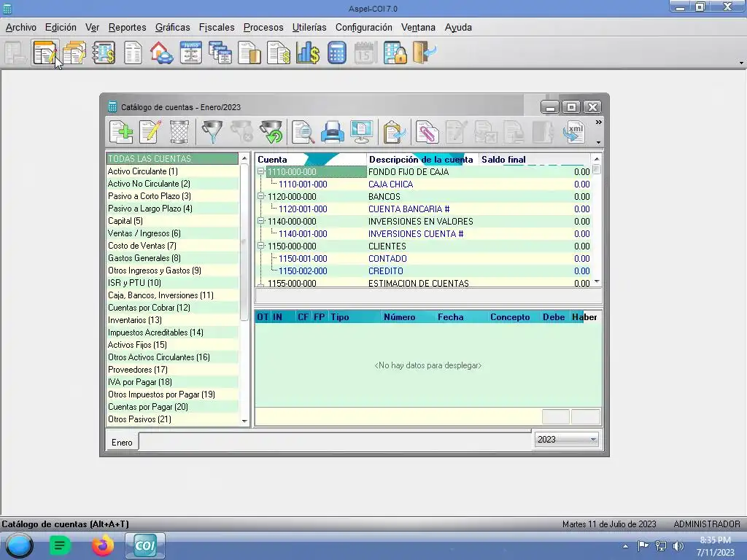Click the document with dollar sign icon
747x560 pixels.
click(x=279, y=52)
